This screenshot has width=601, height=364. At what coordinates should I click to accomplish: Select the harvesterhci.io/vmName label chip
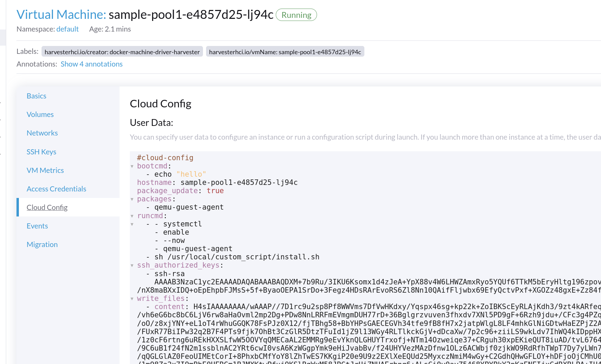coord(285,51)
